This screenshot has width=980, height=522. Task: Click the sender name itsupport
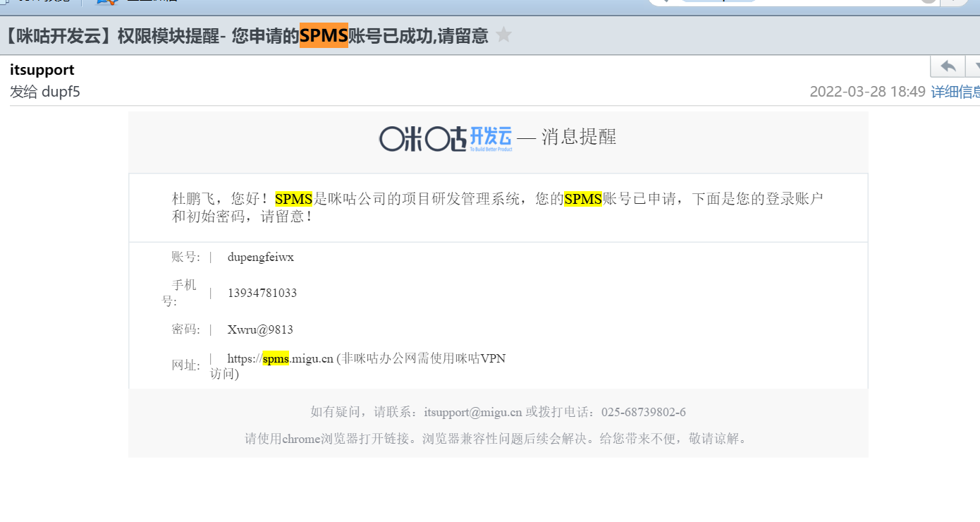(x=42, y=70)
